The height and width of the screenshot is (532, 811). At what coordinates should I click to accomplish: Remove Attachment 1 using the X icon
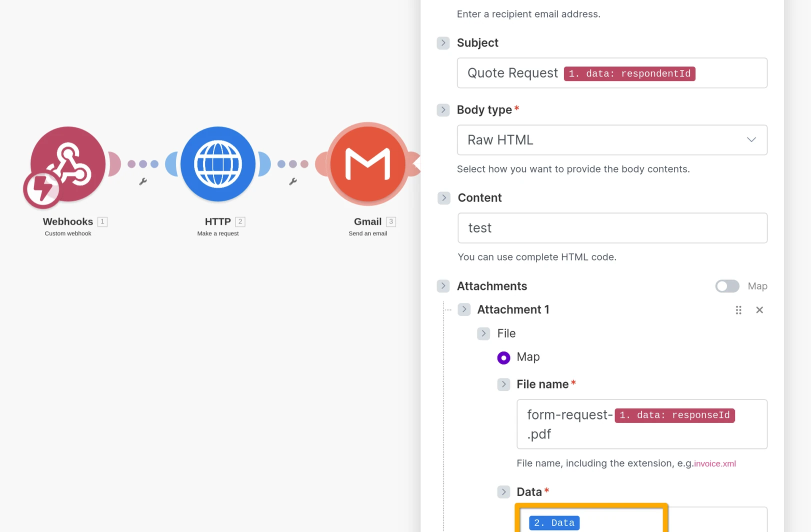(759, 310)
